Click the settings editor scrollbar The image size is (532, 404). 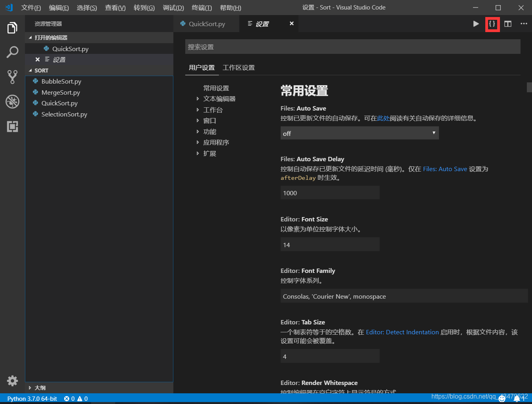click(529, 87)
